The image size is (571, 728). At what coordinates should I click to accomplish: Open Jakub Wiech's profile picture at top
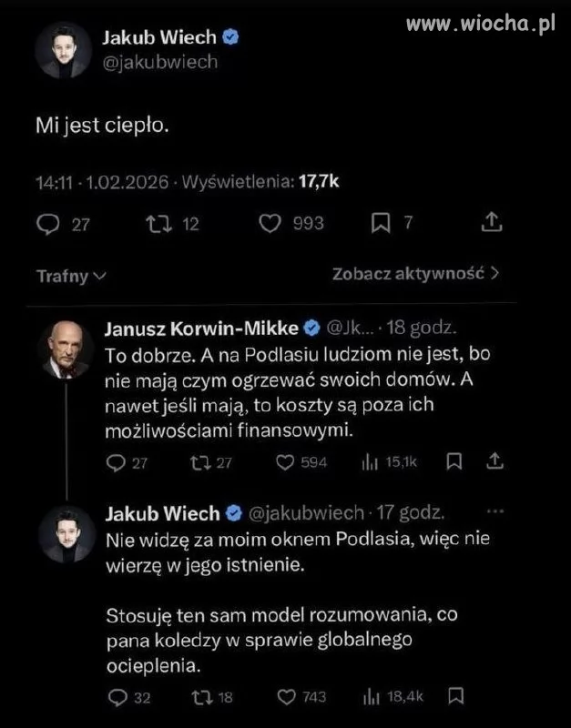(x=64, y=50)
